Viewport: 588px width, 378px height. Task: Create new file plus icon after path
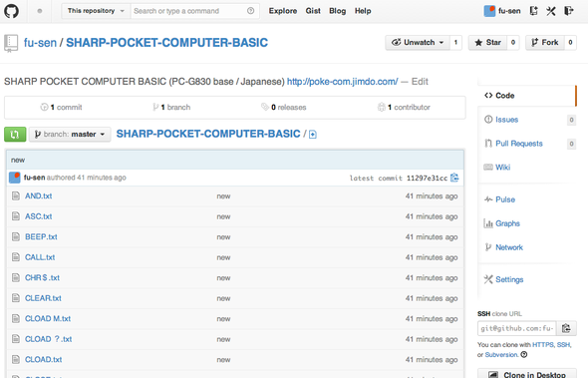(313, 135)
